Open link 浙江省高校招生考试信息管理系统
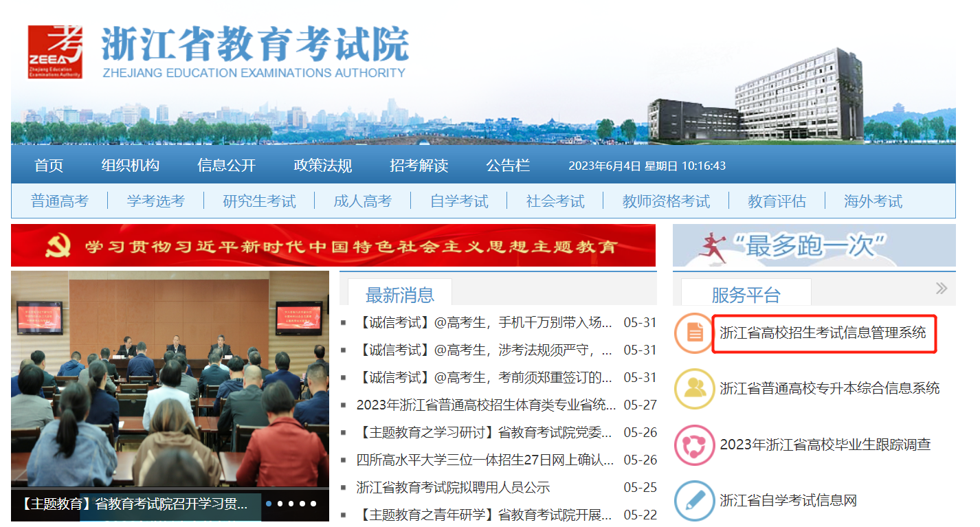Image resolution: width=980 pixels, height=527 pixels. pos(823,333)
